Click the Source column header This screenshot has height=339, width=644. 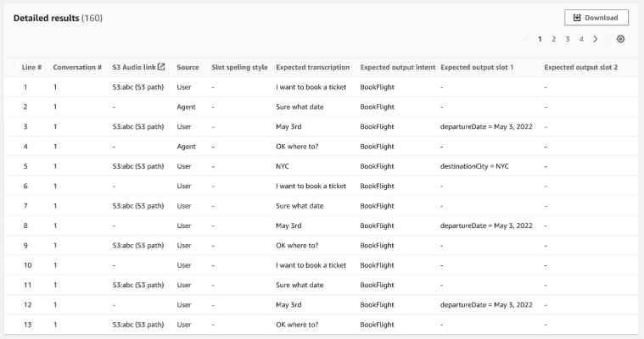(188, 67)
